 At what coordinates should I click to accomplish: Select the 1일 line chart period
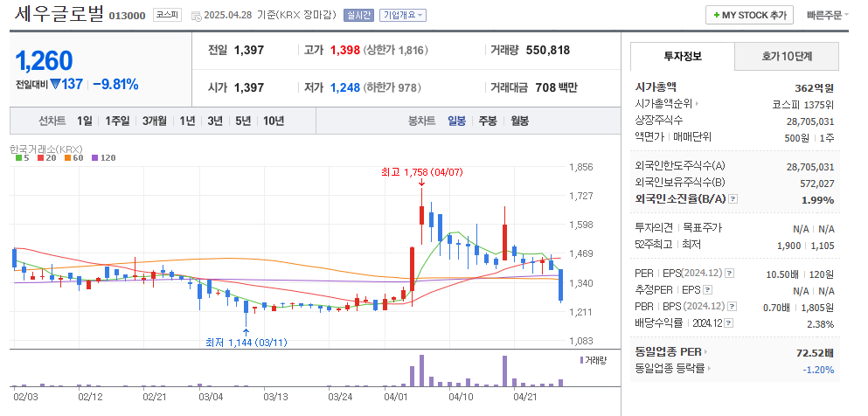85,121
